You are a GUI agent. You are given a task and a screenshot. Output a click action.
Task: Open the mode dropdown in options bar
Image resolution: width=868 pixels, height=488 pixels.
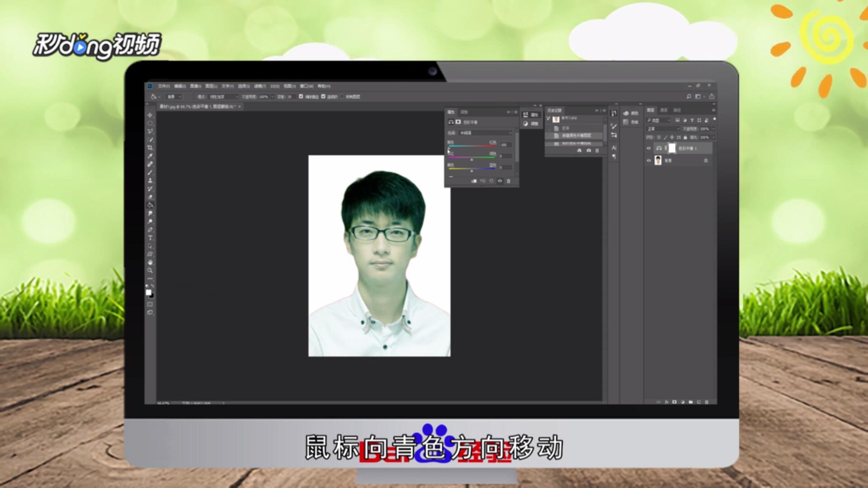(x=223, y=97)
